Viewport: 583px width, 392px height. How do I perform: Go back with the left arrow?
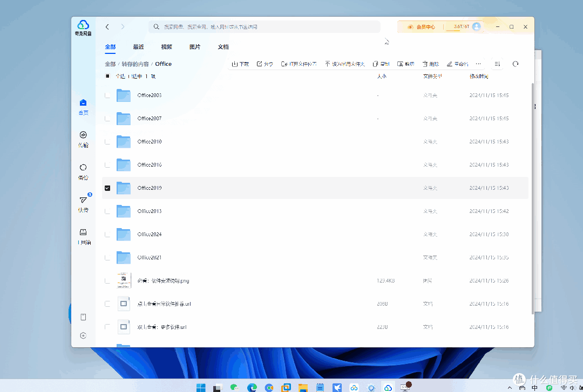click(x=107, y=27)
